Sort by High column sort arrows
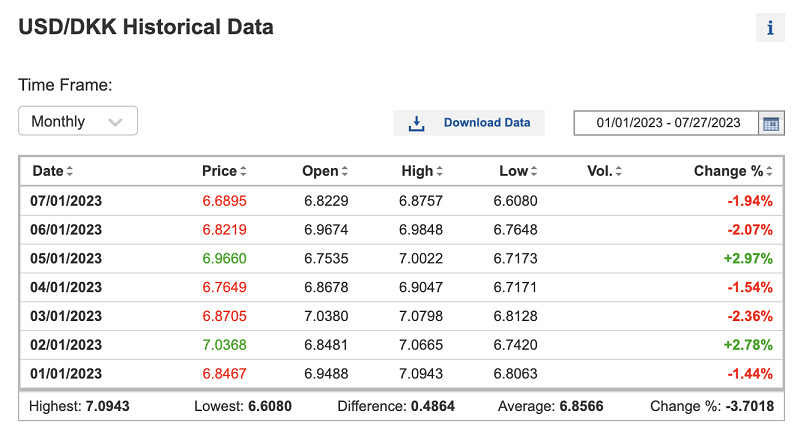The height and width of the screenshot is (432, 800). (439, 172)
